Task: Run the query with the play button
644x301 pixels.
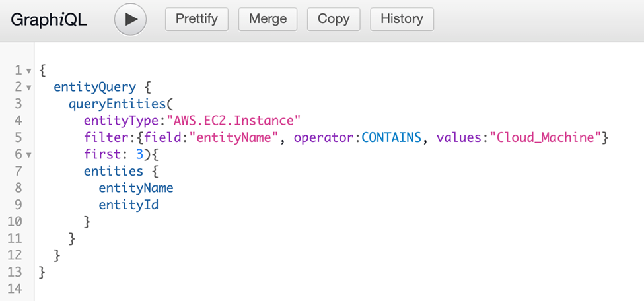Action: (x=130, y=19)
